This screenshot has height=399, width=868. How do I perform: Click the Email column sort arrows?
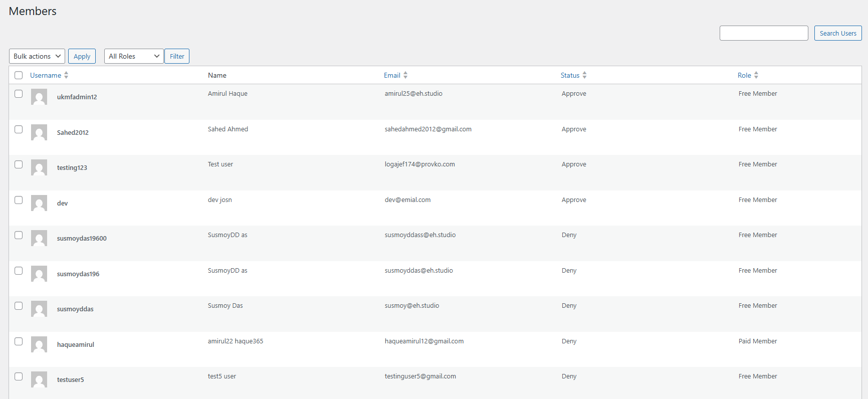coord(405,75)
